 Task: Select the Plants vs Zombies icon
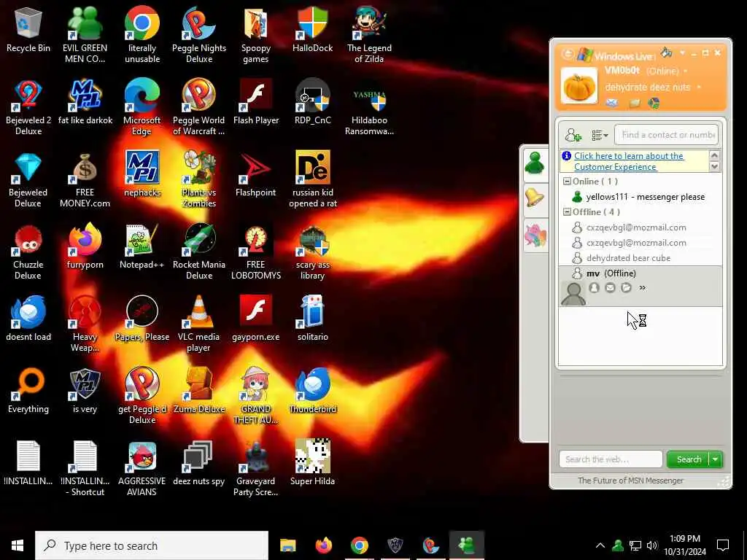point(199,180)
